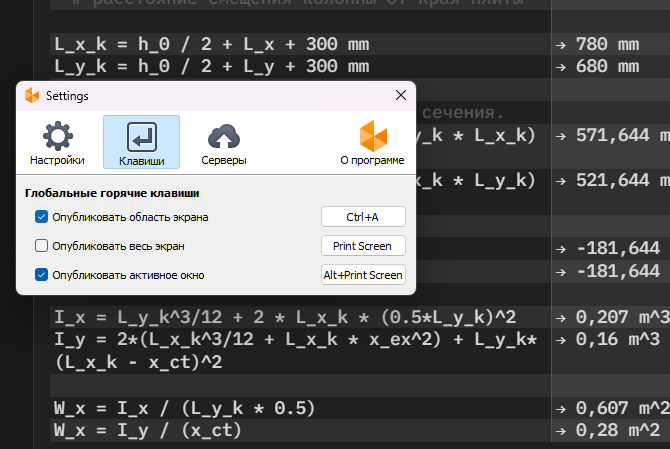Open the Серверы cloud upload tab
670x449 pixels.
223,143
